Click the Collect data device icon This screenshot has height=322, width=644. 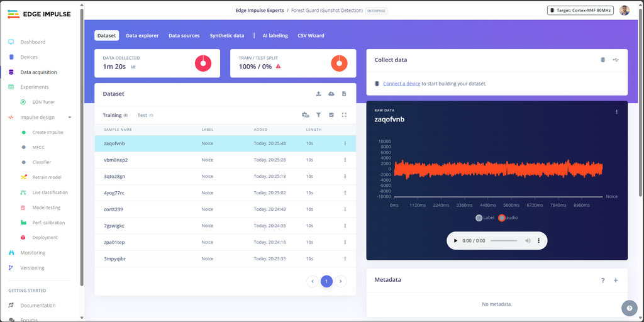click(603, 60)
